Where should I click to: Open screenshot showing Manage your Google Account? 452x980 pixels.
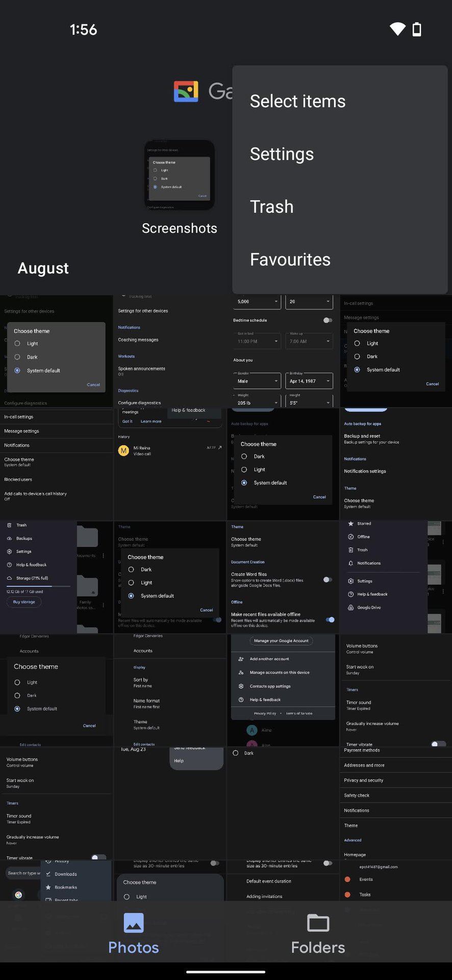coord(283,690)
